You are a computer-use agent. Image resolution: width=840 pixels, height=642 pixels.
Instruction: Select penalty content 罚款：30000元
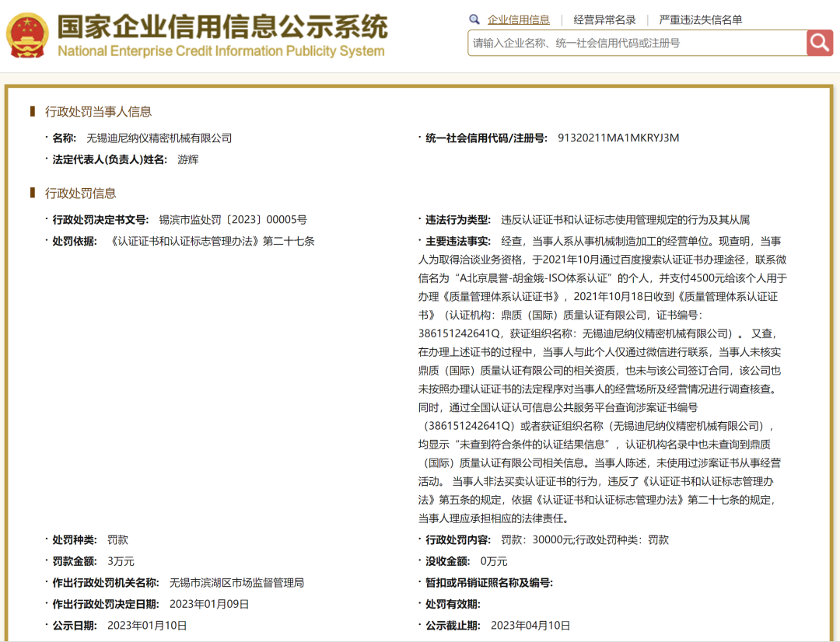point(537,539)
